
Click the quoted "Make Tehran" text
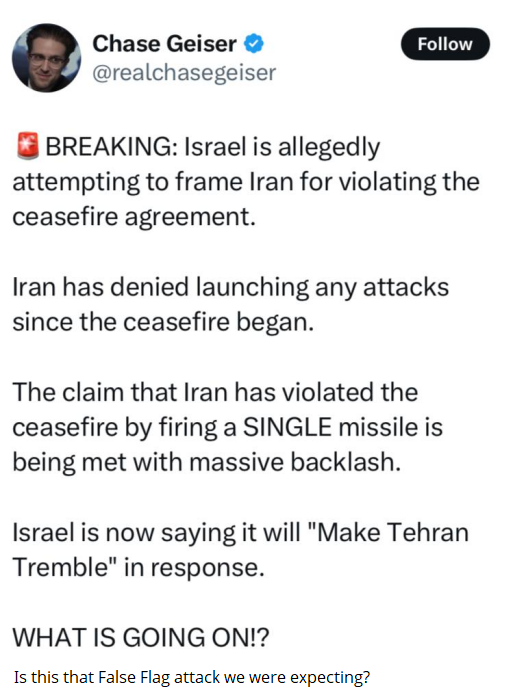(x=387, y=532)
